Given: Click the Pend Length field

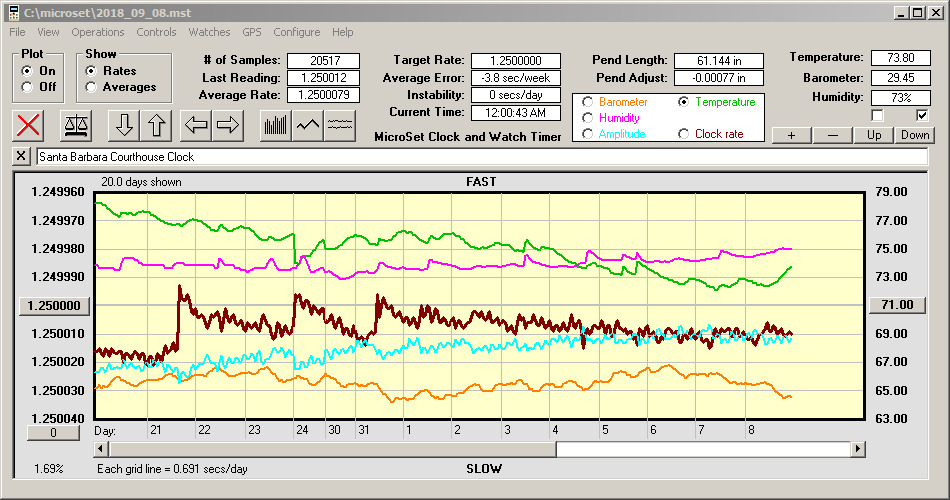Looking at the screenshot, I should click(719, 61).
